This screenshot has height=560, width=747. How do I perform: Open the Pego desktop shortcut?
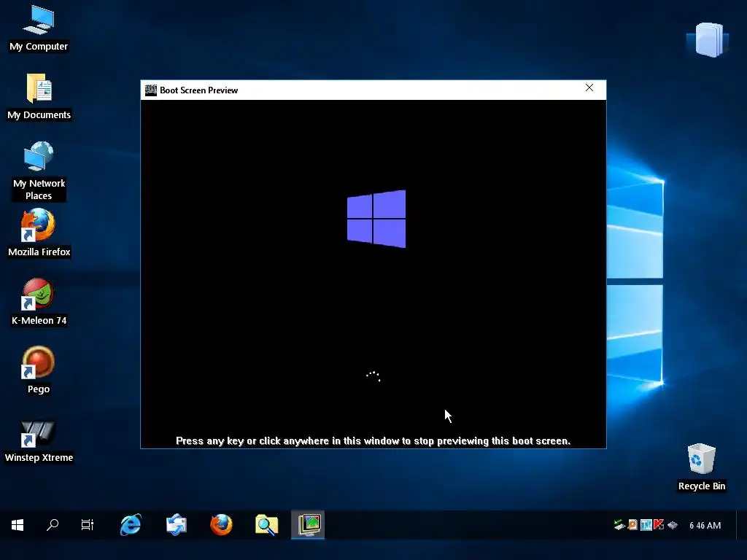pyautogui.click(x=39, y=370)
